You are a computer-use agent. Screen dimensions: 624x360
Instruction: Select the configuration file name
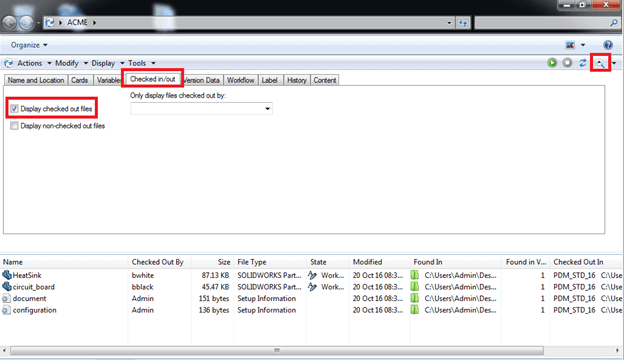(35, 310)
